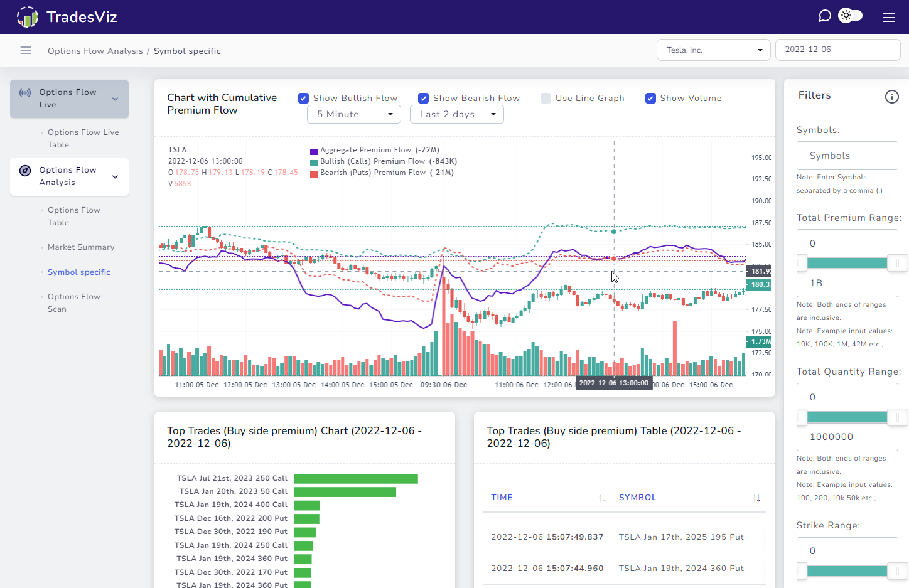Click the 15:07:44.960 time cell
The height and width of the screenshot is (588, 909).
click(547, 569)
